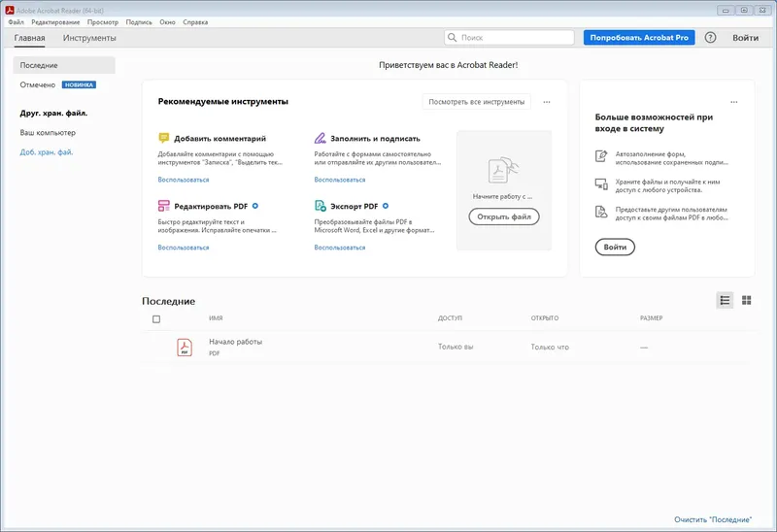Click the Add comment speech bubble icon

point(163,138)
